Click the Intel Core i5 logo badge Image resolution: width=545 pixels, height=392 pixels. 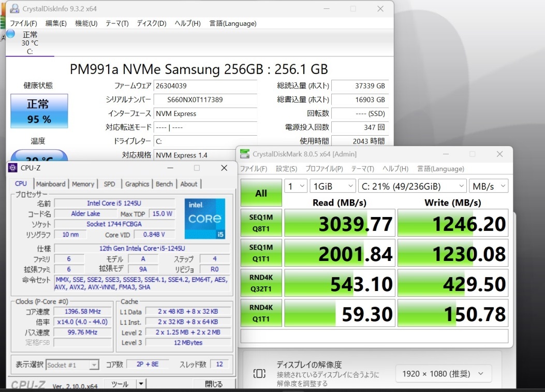[x=205, y=219]
